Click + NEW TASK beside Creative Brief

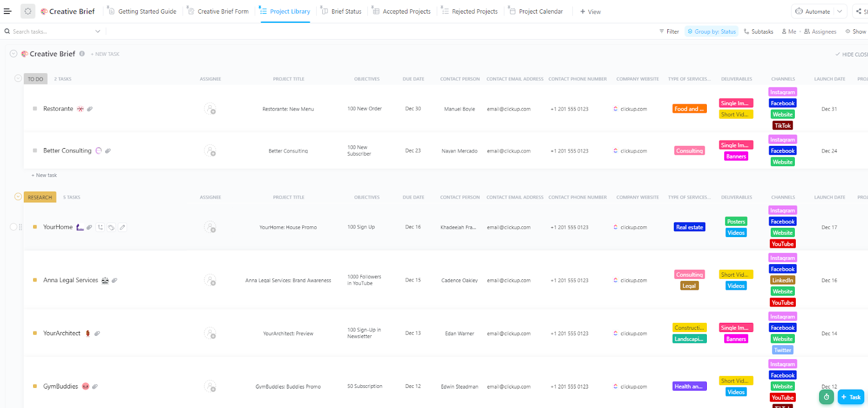(x=105, y=54)
